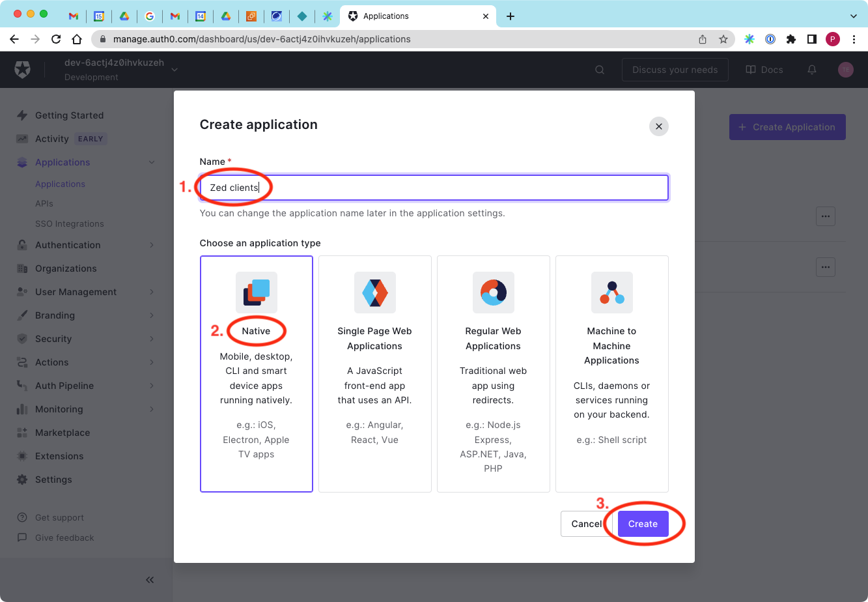Screen dimensions: 868x602
Task: Close the Create application dialog
Action: [659, 126]
